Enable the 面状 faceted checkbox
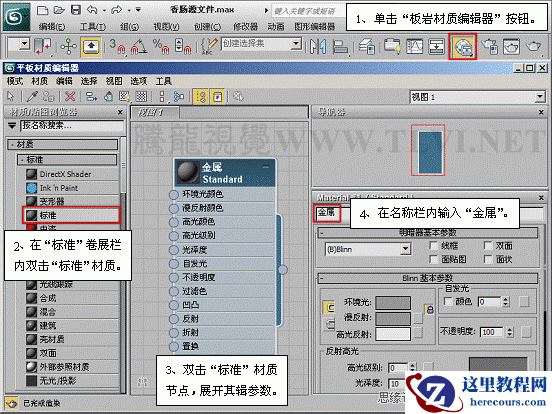The width and height of the screenshot is (552, 414). [x=488, y=259]
